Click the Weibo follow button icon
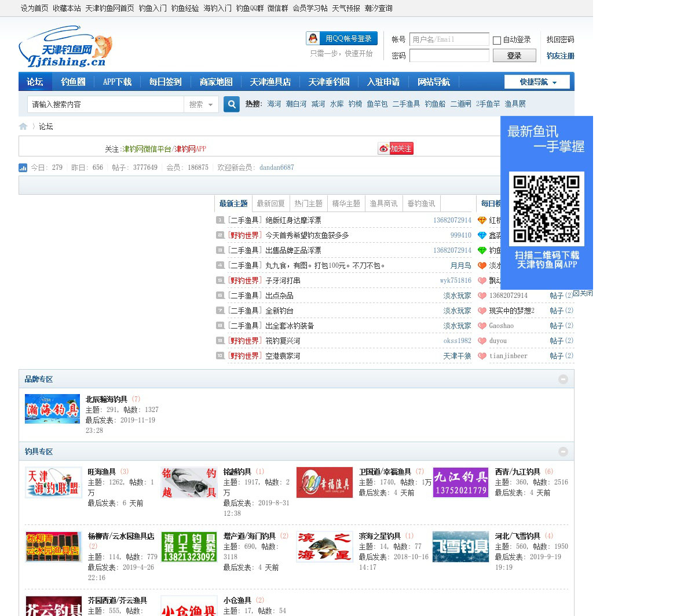The width and height of the screenshot is (695, 616). point(396,149)
